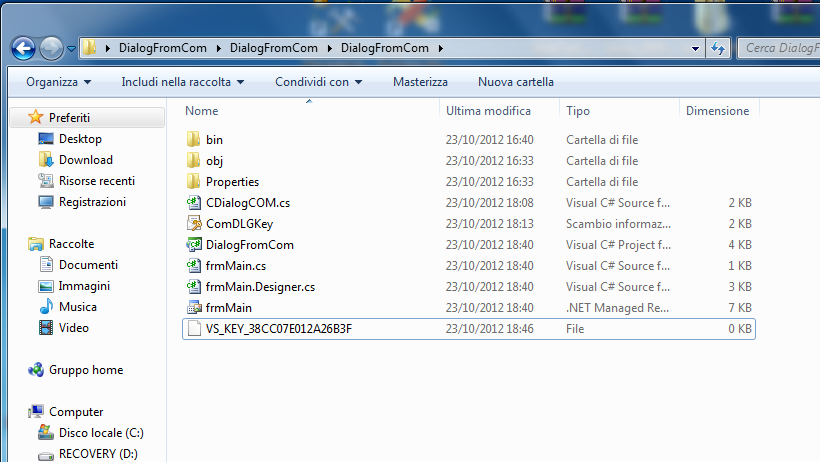This screenshot has width=820, height=462.
Task: Refresh the folder view with refresh icon
Action: [x=718, y=49]
